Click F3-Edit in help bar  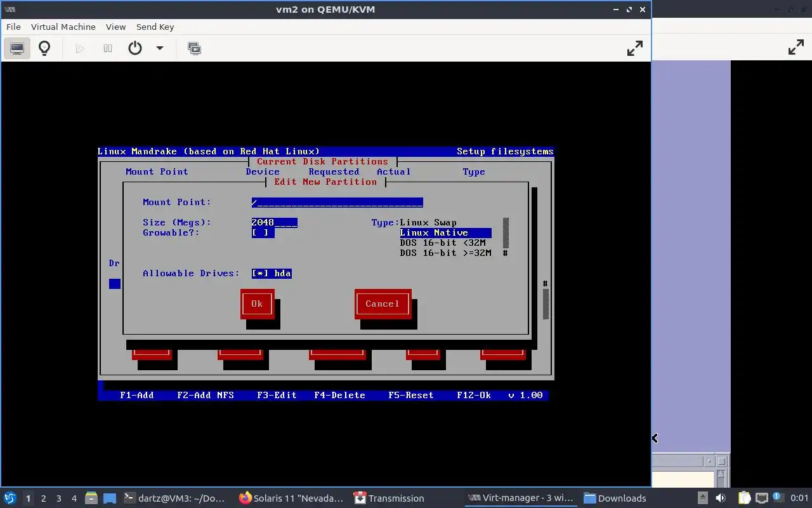(x=277, y=395)
